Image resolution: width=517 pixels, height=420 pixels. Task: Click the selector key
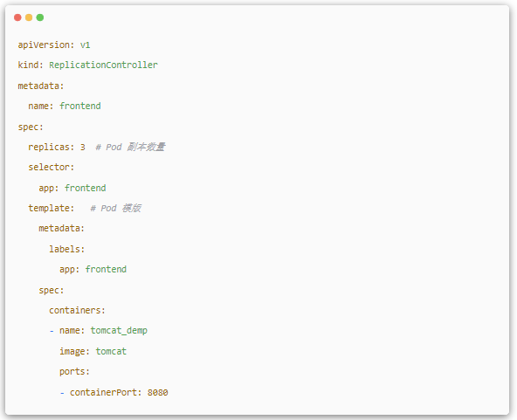tap(52, 167)
